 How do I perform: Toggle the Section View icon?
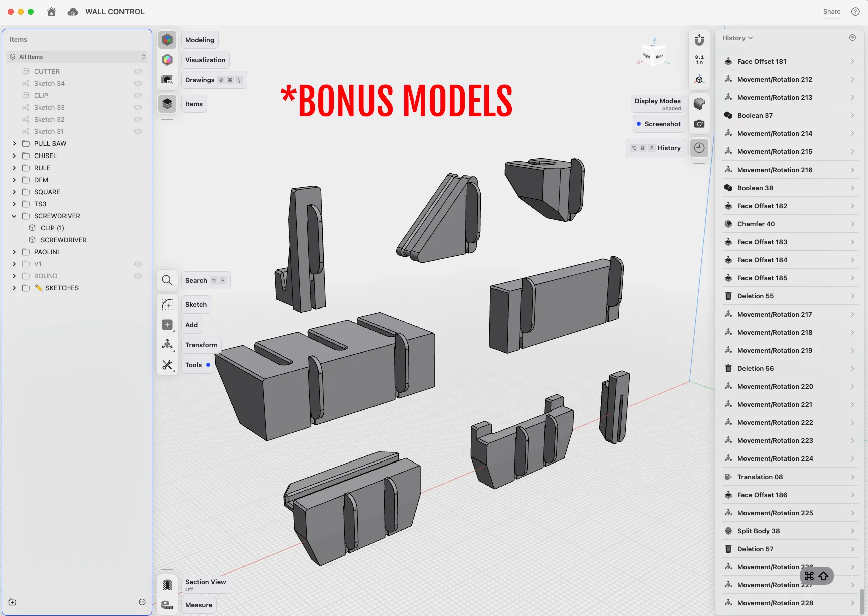(x=167, y=585)
